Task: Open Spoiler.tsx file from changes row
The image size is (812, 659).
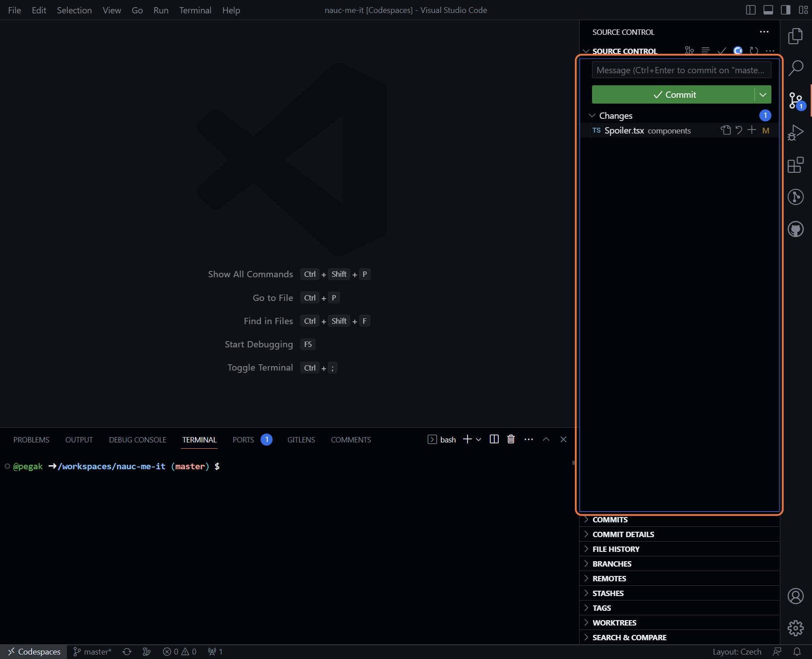Action: coord(726,130)
